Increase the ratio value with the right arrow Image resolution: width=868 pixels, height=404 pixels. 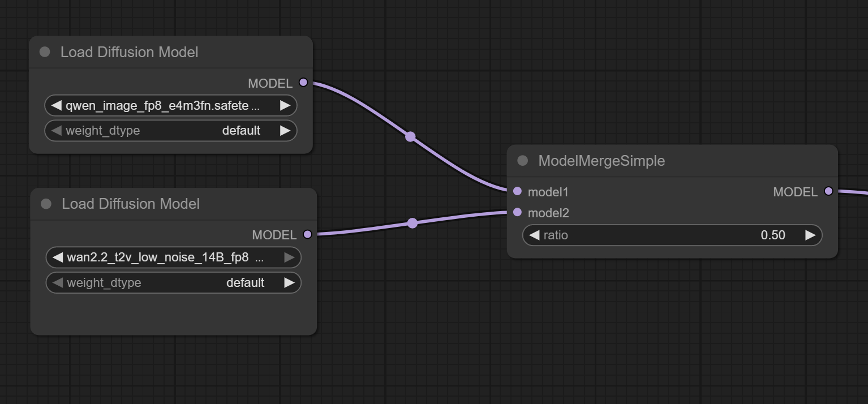point(810,235)
